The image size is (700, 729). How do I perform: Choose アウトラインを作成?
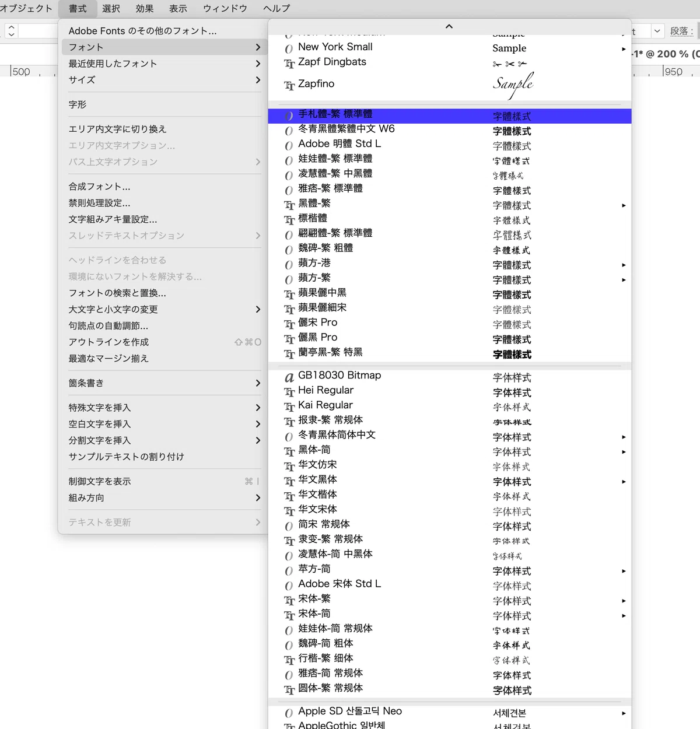(x=163, y=342)
